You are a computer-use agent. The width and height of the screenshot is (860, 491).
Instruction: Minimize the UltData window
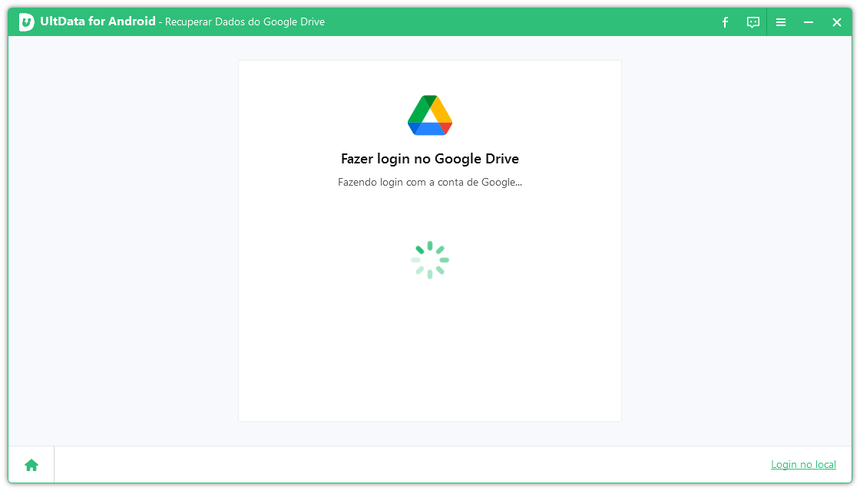809,22
